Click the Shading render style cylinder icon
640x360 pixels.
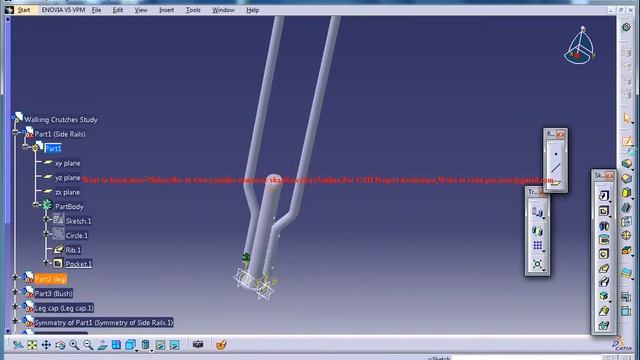145,345
